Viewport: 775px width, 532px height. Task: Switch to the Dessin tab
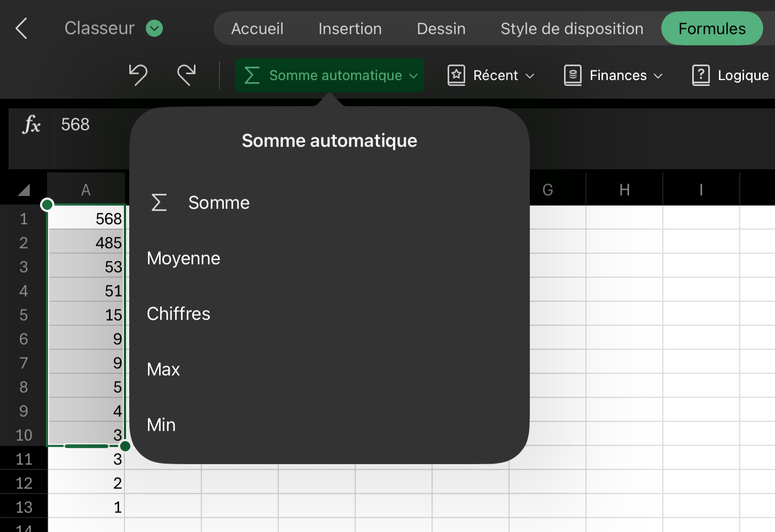pos(441,28)
